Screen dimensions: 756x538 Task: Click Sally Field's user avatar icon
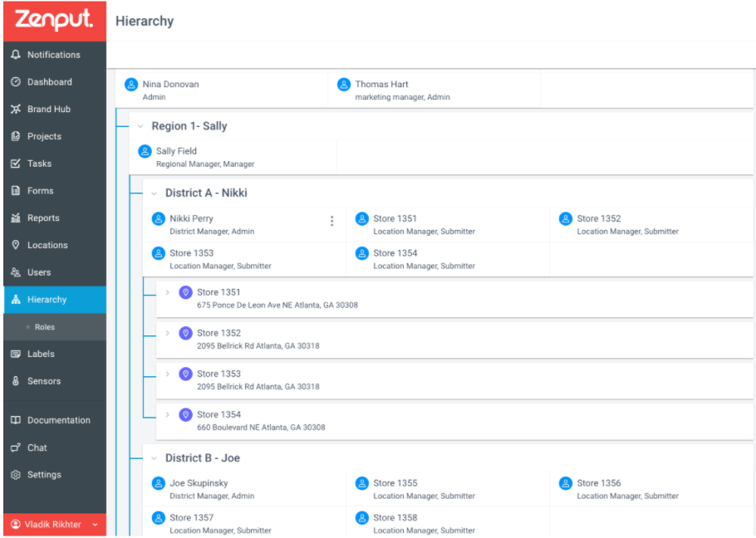[145, 151]
